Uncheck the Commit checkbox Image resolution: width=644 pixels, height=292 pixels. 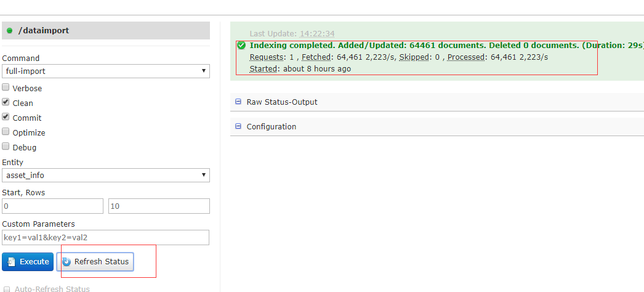pos(6,117)
